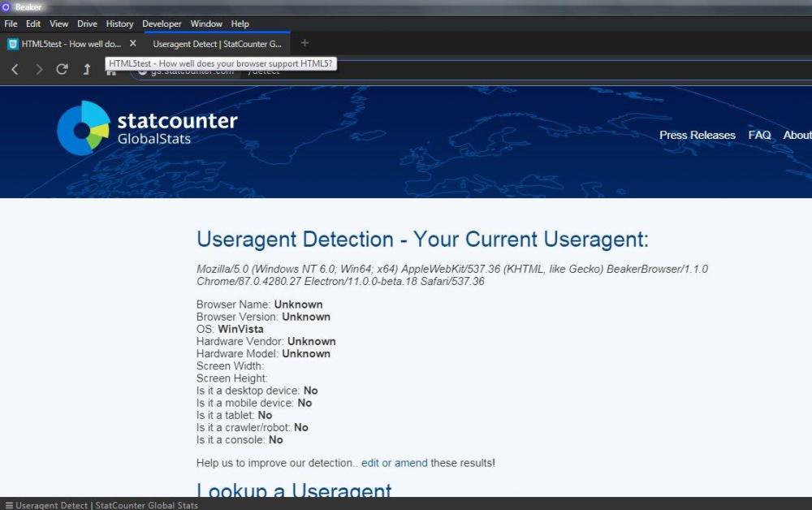This screenshot has width=812, height=510.
Task: Click the forward navigation arrow
Action: point(38,70)
